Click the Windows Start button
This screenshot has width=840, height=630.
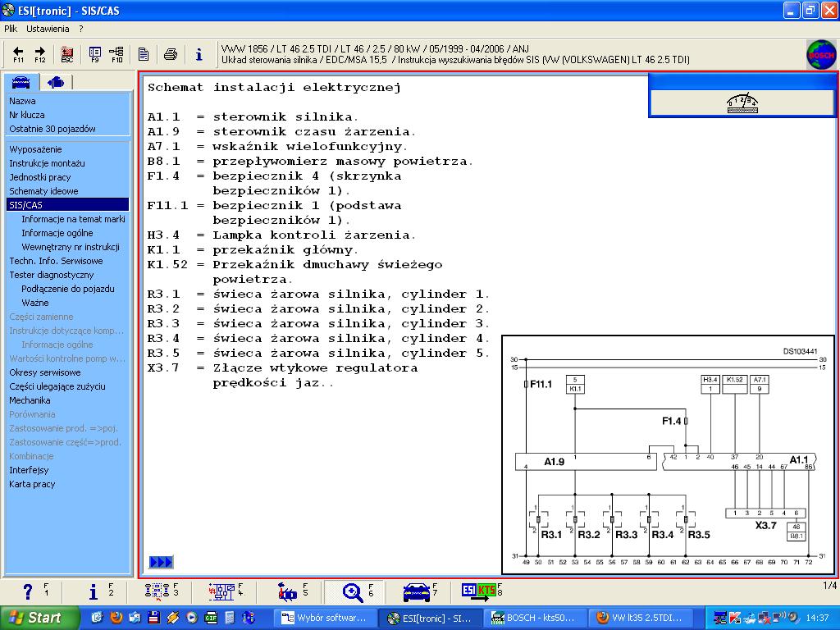point(39,618)
